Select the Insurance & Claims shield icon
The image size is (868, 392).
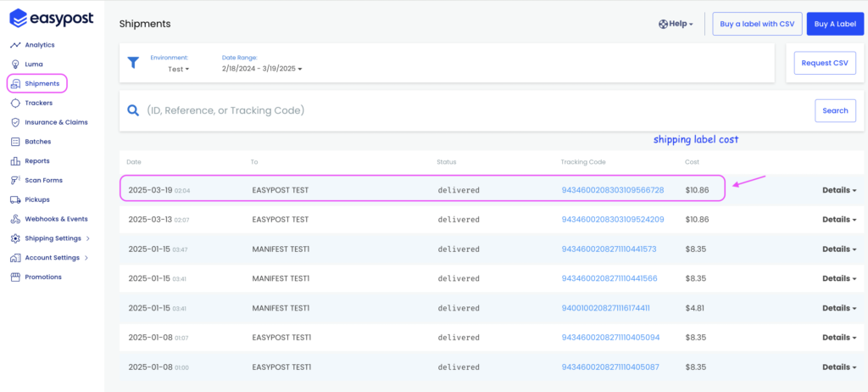pyautogui.click(x=15, y=122)
